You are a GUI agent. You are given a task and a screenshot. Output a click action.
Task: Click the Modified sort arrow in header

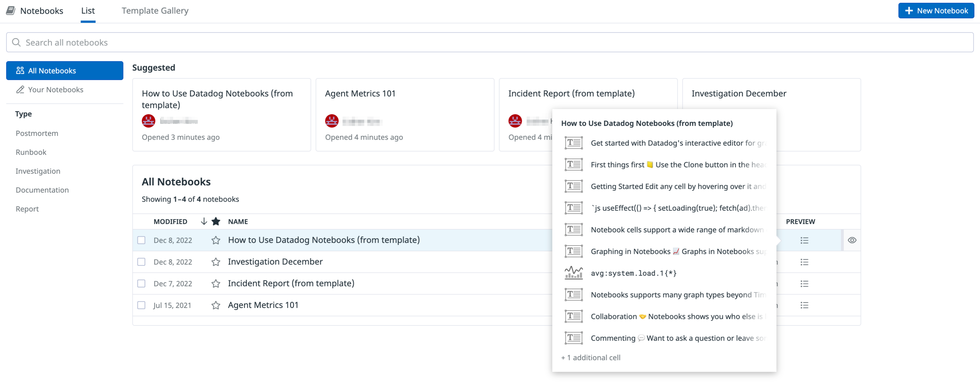coord(204,221)
